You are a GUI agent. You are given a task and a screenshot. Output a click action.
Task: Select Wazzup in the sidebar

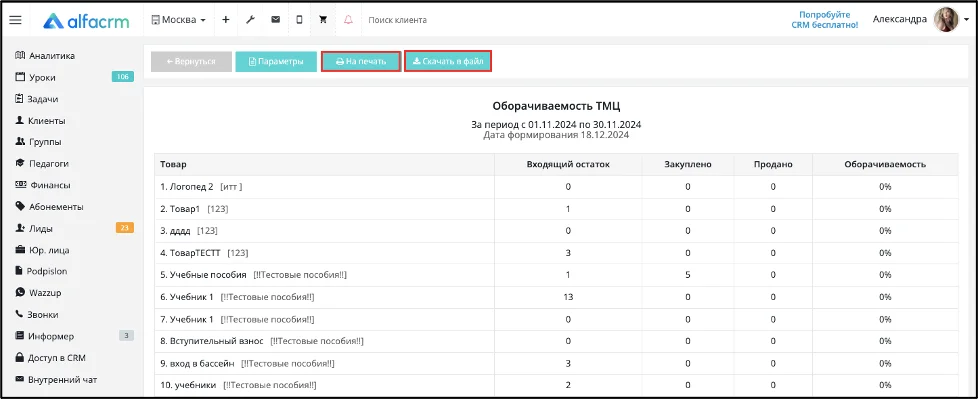coord(38,293)
